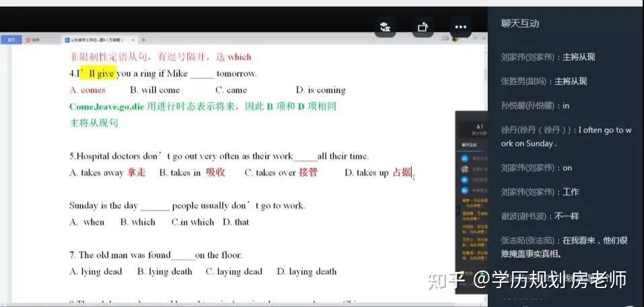This screenshot has height=307, width=644.
Task: Click 谢波's 不一样 chat message
Action: click(540, 216)
